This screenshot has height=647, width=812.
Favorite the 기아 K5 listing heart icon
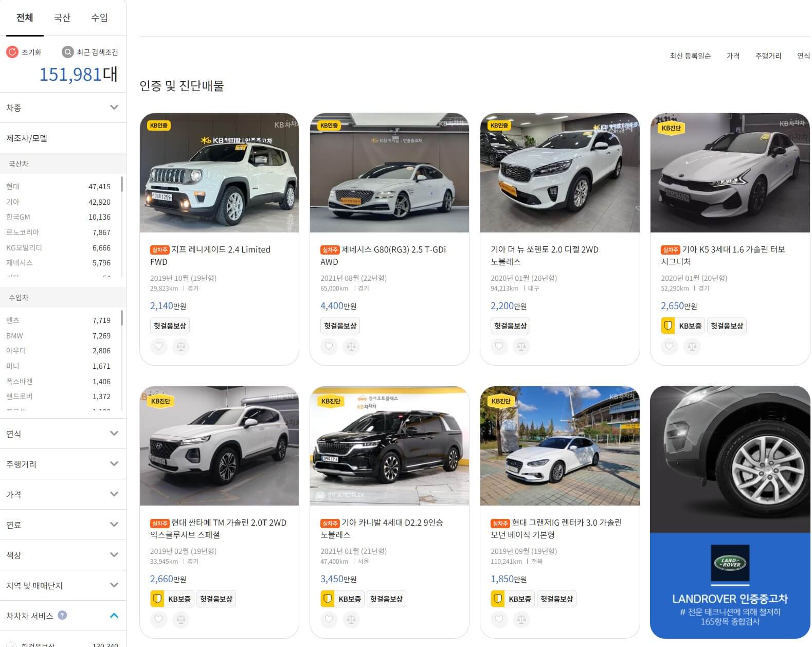pyautogui.click(x=670, y=346)
